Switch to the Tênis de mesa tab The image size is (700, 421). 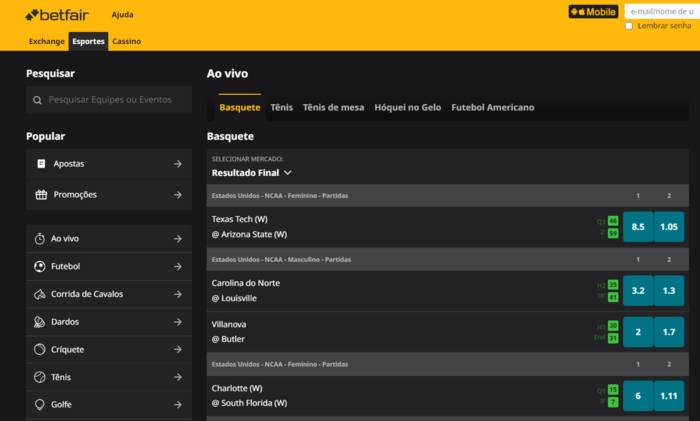(x=333, y=107)
